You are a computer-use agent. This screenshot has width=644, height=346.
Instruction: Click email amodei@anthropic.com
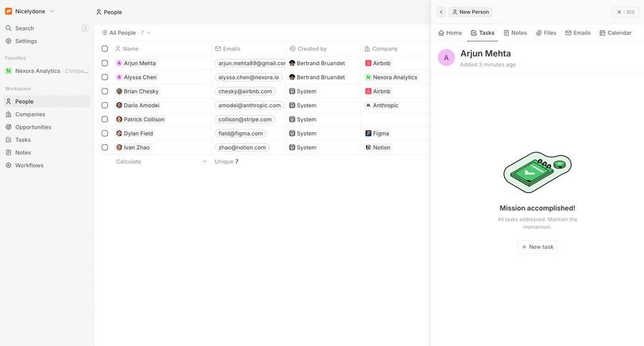pos(249,105)
